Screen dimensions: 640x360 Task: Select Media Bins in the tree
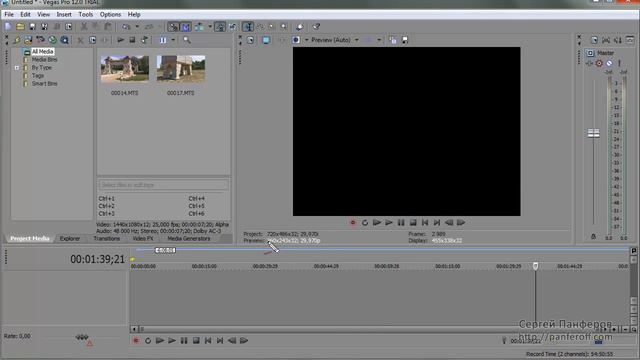(44, 60)
